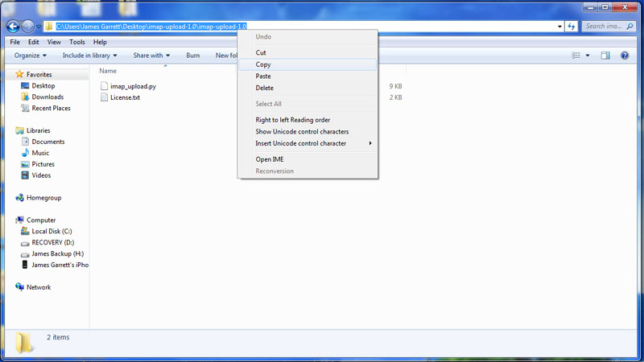
Task: Select Favorites in the navigation pane
Action: [39, 74]
